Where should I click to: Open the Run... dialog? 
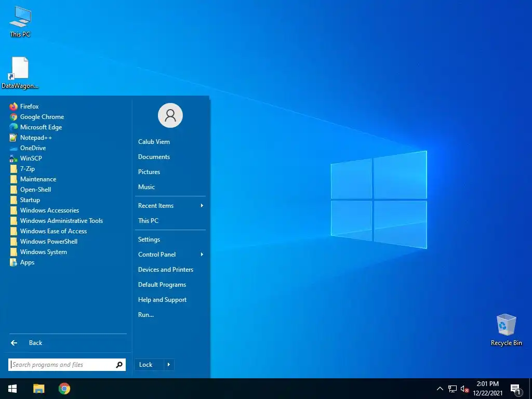[146, 315]
